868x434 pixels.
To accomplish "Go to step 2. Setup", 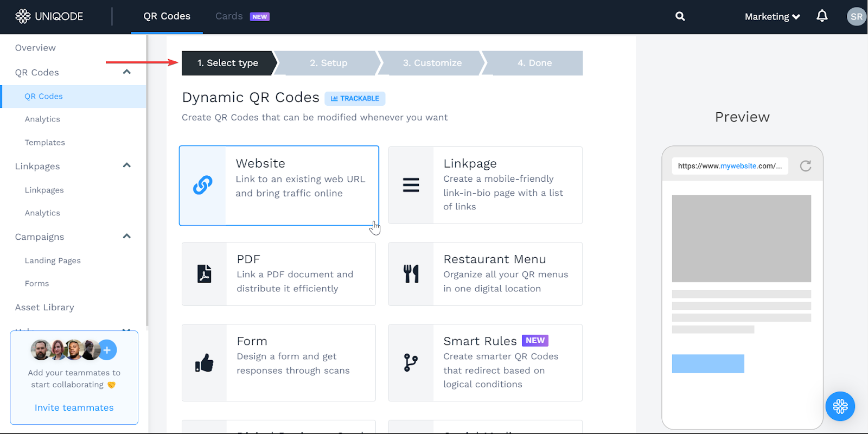I will click(x=329, y=63).
